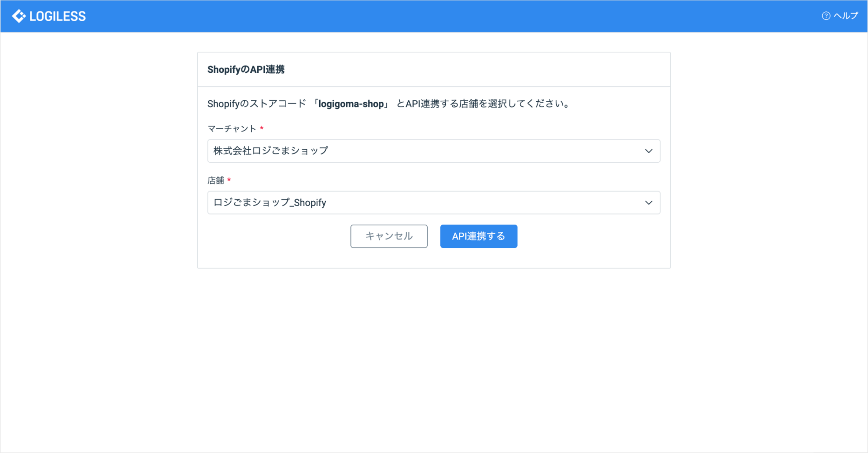Select the bold logigoma-shop store code text
Screen dimensions: 868x453
click(352, 104)
